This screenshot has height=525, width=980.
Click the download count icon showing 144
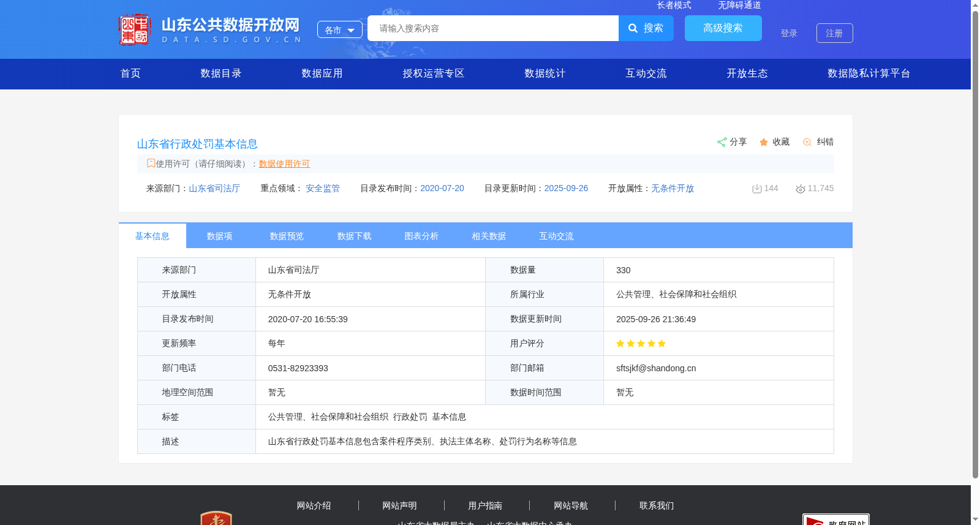tap(757, 189)
